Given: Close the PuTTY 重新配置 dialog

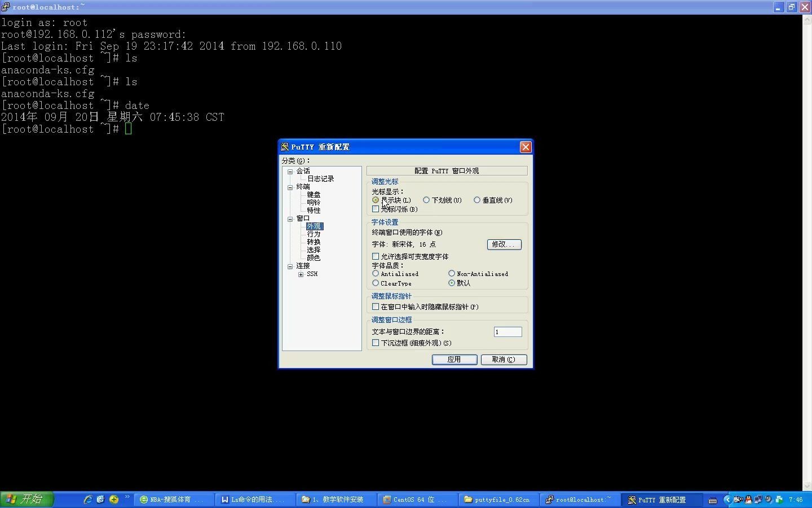Looking at the screenshot, I should click(x=526, y=147).
